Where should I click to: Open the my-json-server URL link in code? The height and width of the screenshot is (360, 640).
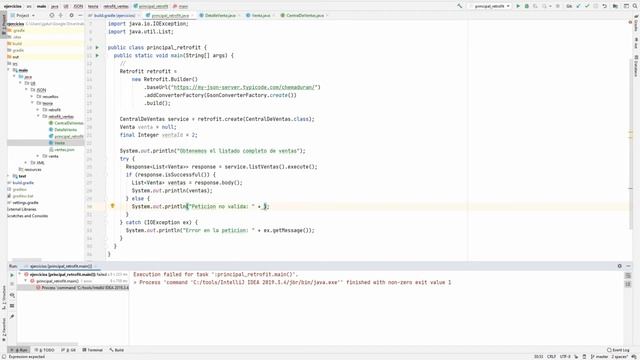click(x=244, y=87)
